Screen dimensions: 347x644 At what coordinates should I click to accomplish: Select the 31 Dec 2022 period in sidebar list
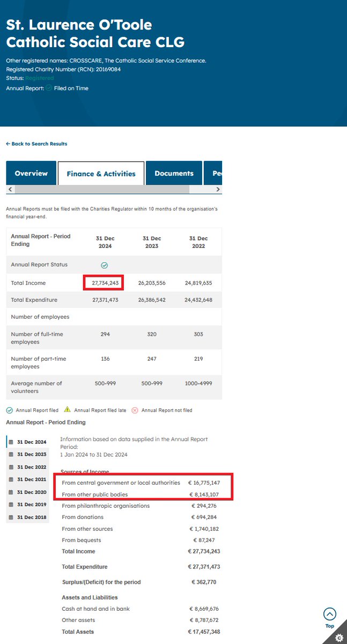[27, 467]
